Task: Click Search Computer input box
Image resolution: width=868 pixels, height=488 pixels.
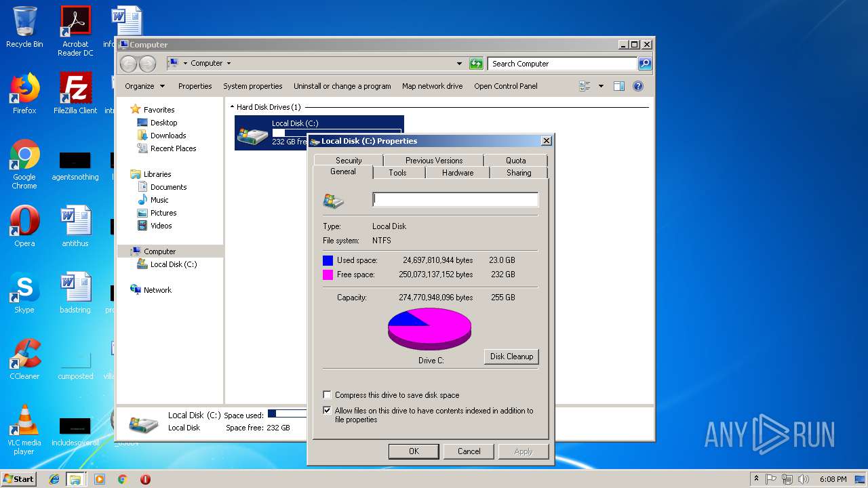Action: point(562,64)
